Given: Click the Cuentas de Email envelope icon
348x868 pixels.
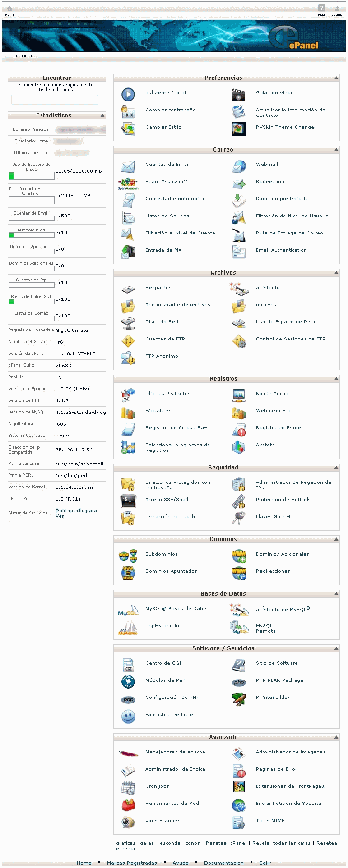Looking at the screenshot, I should (x=128, y=166).
